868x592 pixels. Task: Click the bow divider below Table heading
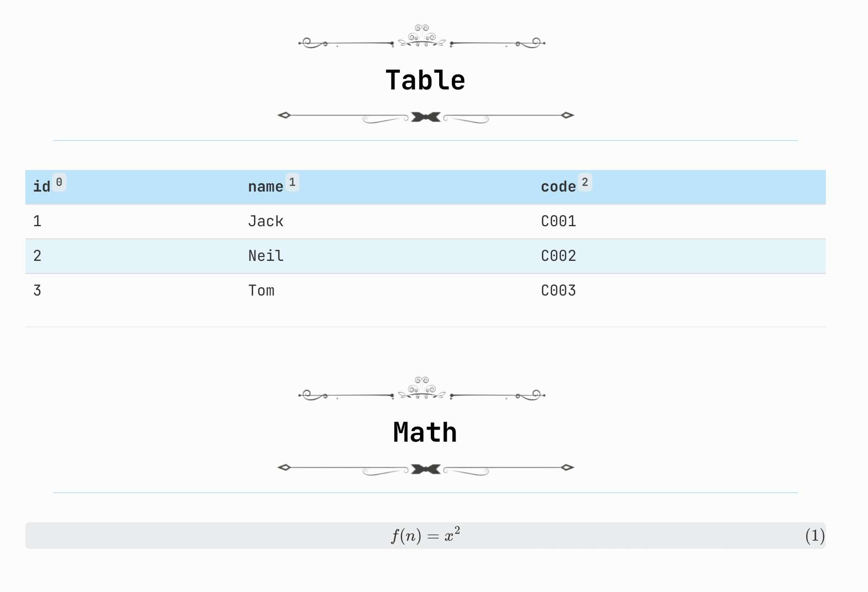tap(426, 117)
